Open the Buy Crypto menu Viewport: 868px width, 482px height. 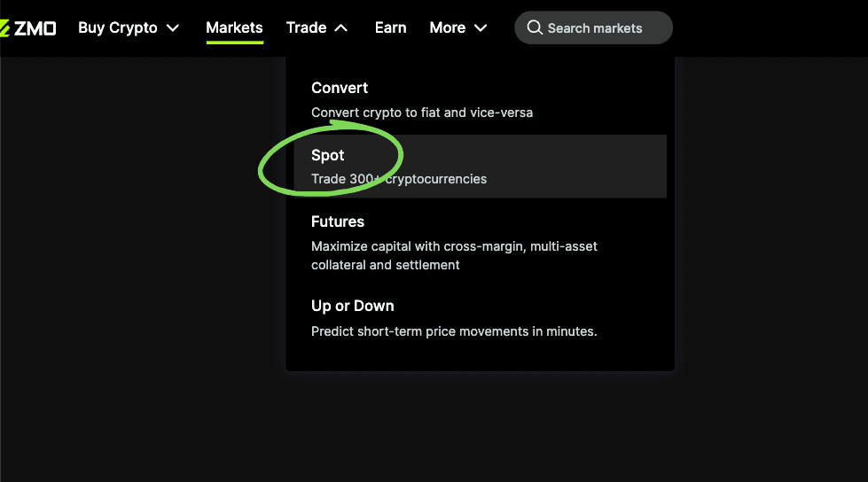pos(117,27)
